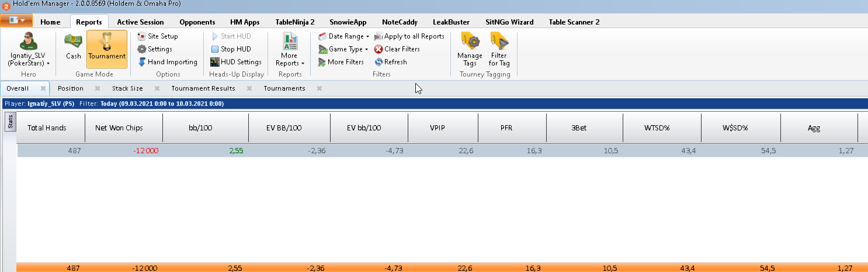This screenshot has width=868, height=272.
Task: Open the Table Scanner 2 tab
Action: pos(574,22)
